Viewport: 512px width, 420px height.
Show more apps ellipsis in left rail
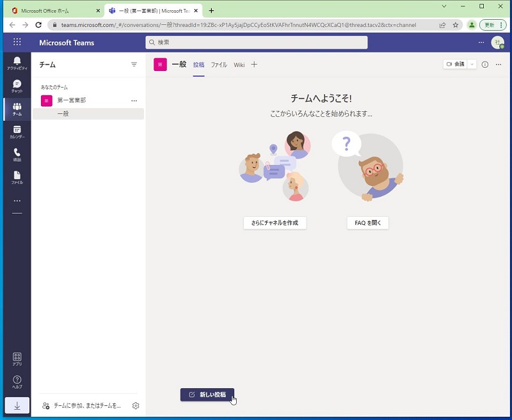click(x=17, y=201)
